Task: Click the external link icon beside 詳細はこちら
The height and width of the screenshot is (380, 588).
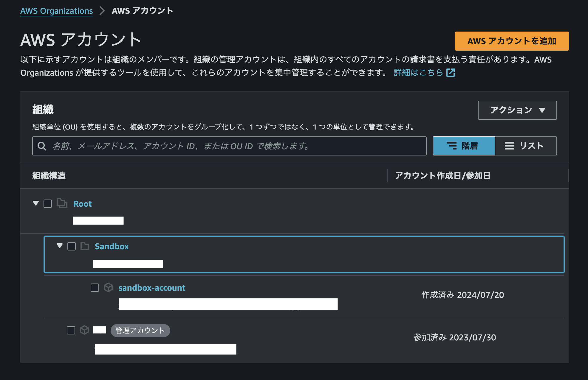Action: point(451,72)
